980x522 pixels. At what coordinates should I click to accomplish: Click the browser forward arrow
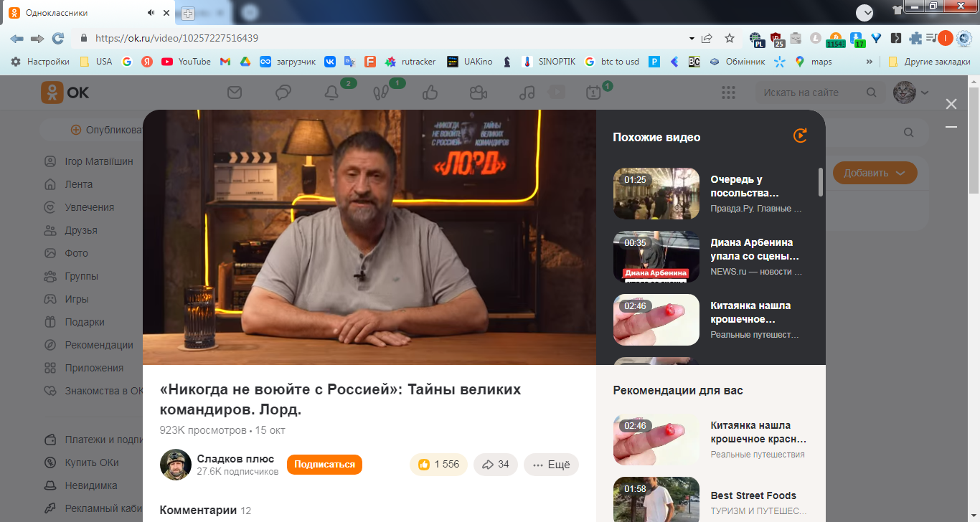(37, 38)
